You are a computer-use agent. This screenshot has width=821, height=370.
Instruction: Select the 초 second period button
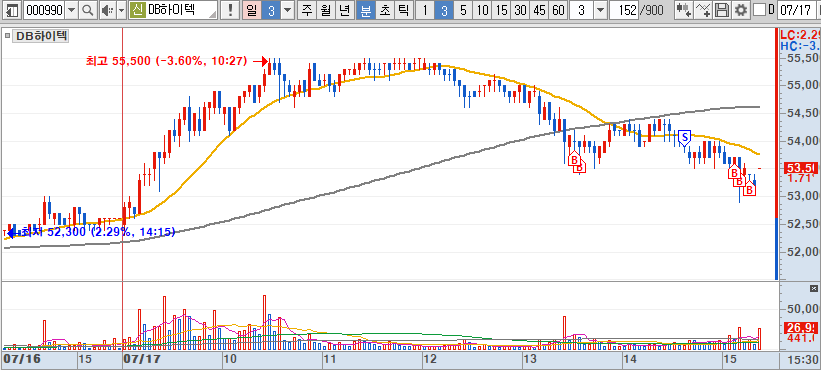pyautogui.click(x=384, y=10)
